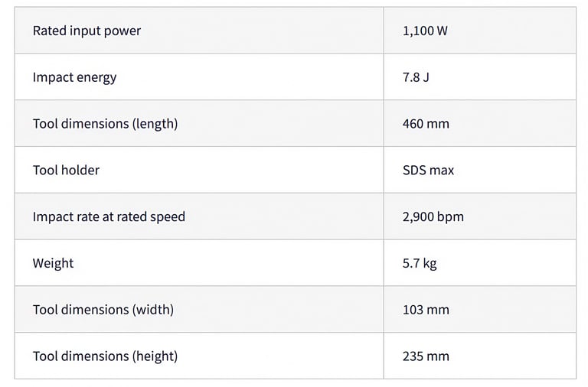This screenshot has width=588, height=387.
Task: Click the 7.8 J value
Action: 416,77
